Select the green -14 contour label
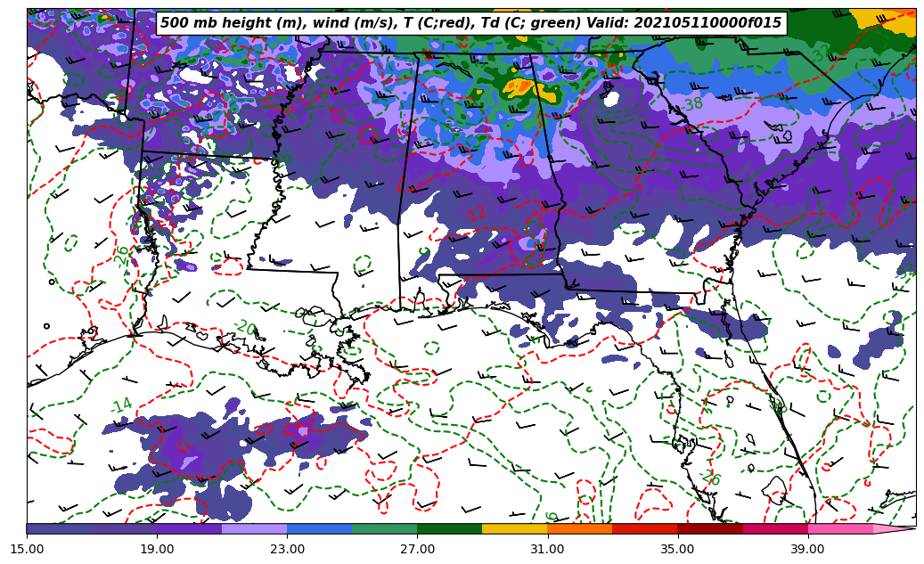Image resolution: width=924 pixels, height=564 pixels. coord(120,405)
